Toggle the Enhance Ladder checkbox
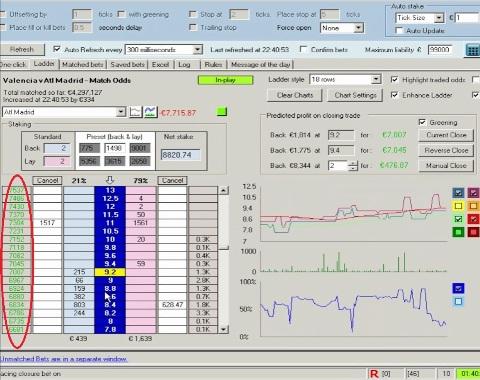Screen dimensions: 480x380 coord(394,95)
